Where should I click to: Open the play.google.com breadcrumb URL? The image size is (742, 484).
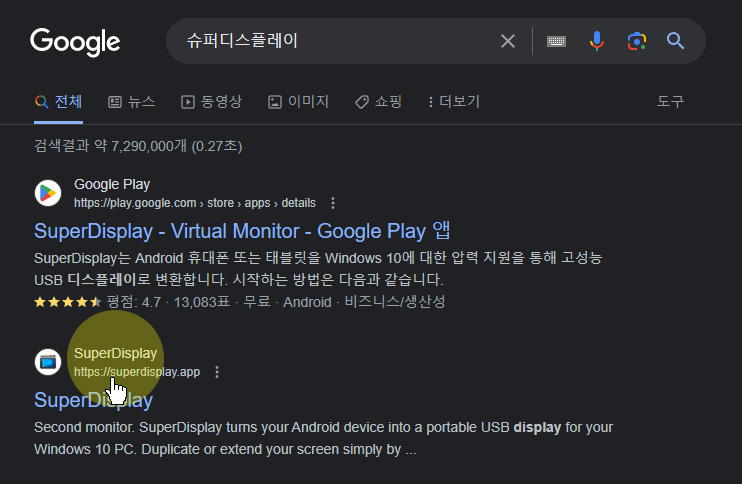(194, 203)
